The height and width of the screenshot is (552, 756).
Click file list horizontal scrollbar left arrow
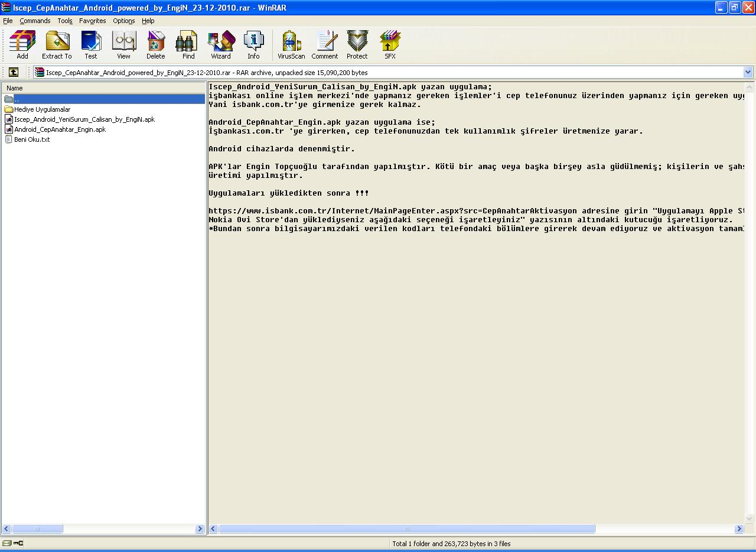pos(6,529)
